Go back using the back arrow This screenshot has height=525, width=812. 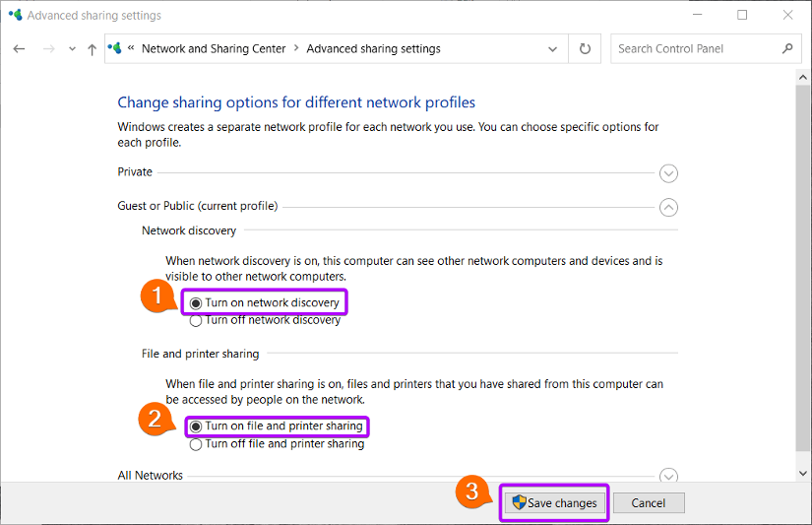tap(19, 48)
